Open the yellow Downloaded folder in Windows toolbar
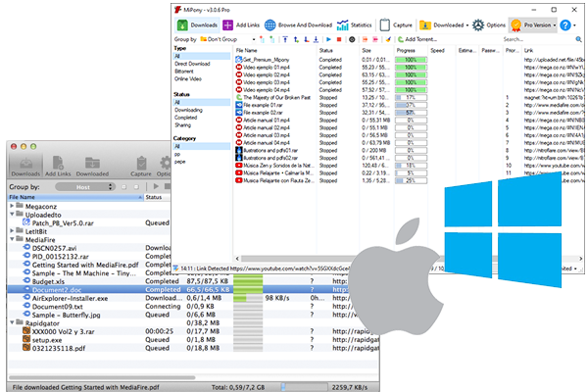Image resolution: width=588 pixels, height=392 pixels. click(x=425, y=25)
